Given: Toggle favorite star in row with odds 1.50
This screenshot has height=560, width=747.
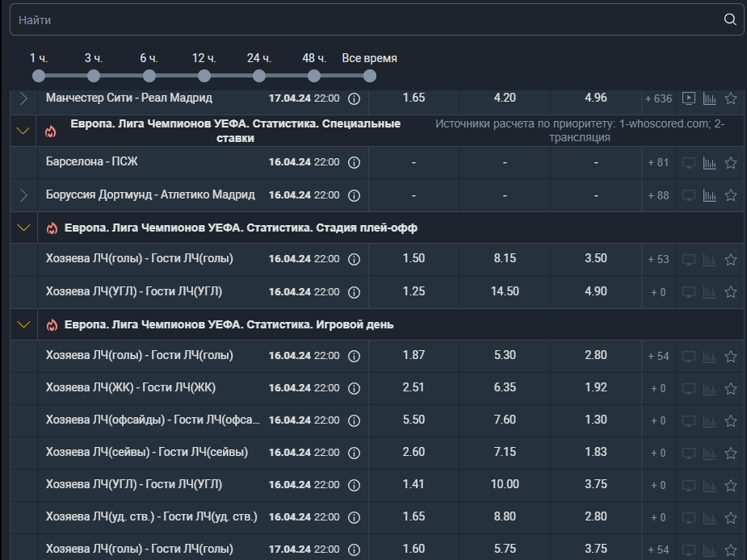Looking at the screenshot, I should (731, 259).
